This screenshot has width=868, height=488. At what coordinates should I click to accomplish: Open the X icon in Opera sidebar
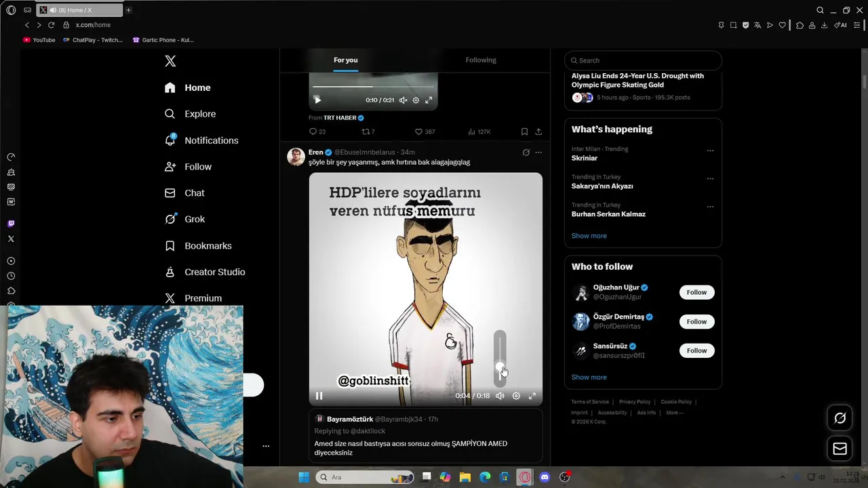click(11, 239)
